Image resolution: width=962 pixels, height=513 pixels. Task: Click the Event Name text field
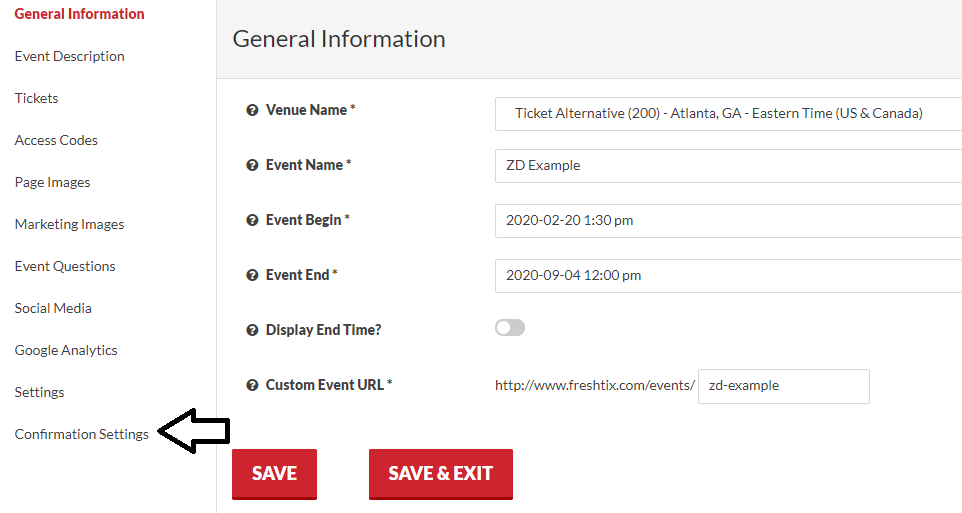tap(728, 166)
